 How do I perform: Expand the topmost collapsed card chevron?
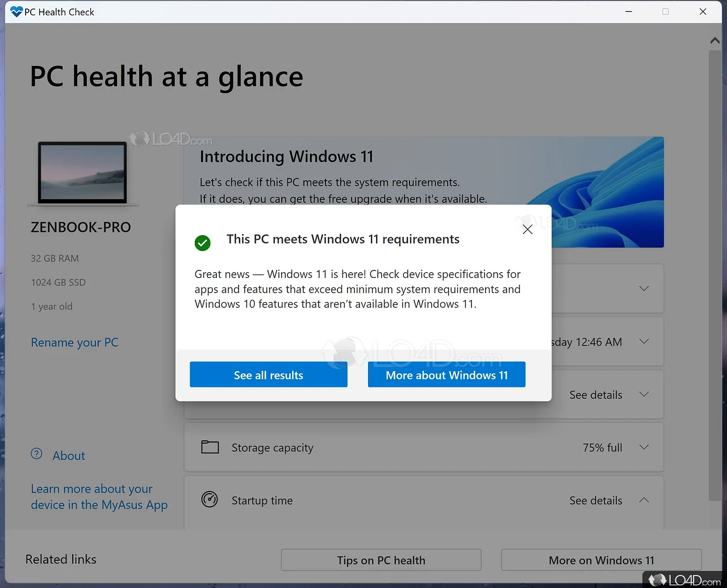click(x=644, y=289)
